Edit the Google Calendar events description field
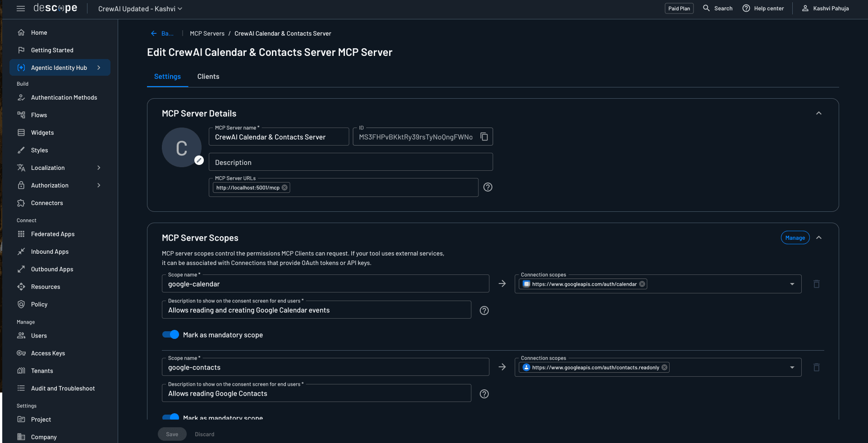868x443 pixels. pyautogui.click(x=317, y=310)
